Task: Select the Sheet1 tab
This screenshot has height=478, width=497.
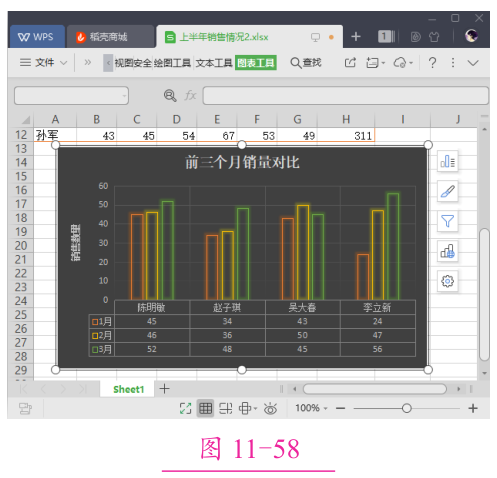Action: [x=128, y=389]
